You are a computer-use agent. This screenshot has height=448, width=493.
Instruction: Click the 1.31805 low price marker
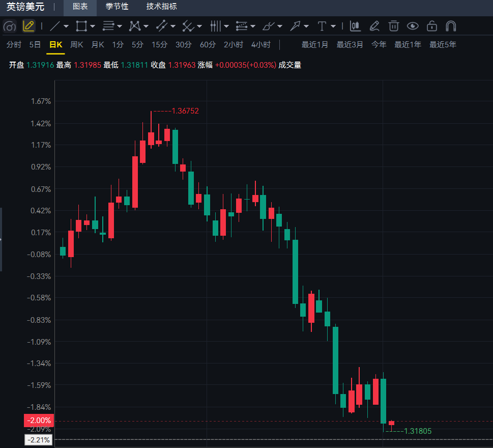point(418,431)
